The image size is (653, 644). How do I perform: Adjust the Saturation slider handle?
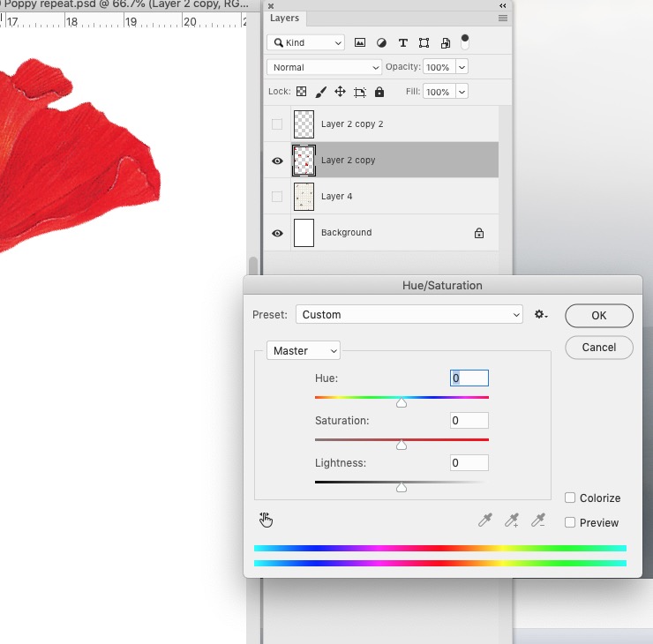click(401, 445)
